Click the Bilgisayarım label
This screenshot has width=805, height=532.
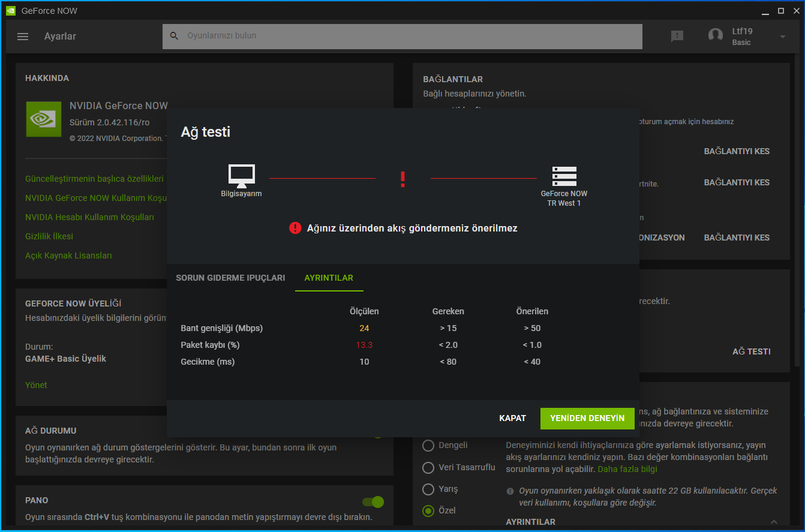241,194
